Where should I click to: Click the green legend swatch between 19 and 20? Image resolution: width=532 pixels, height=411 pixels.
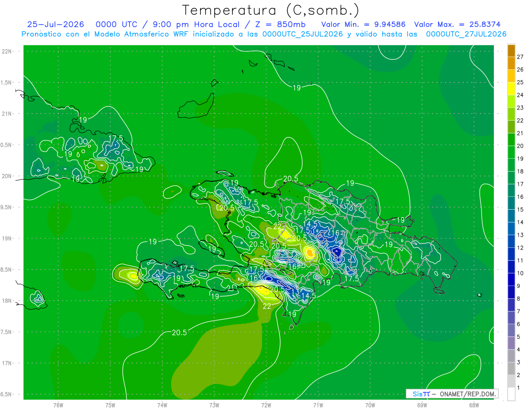point(511,152)
